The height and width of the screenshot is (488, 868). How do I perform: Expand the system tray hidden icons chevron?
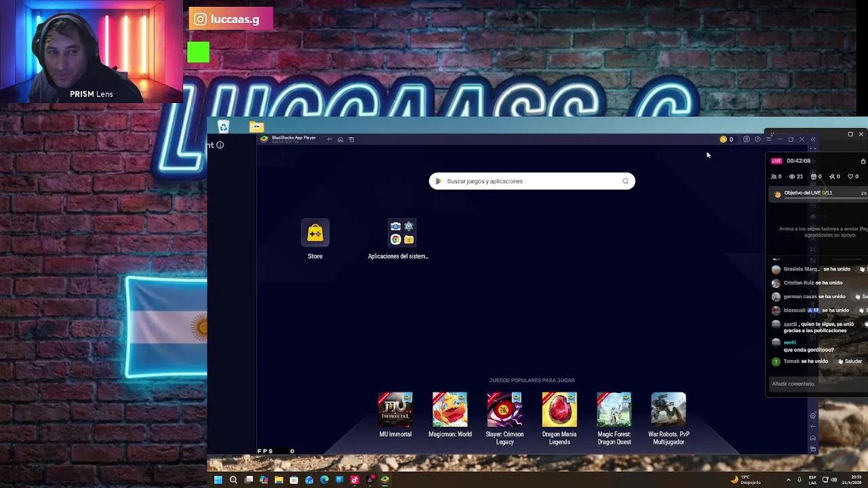click(x=788, y=480)
